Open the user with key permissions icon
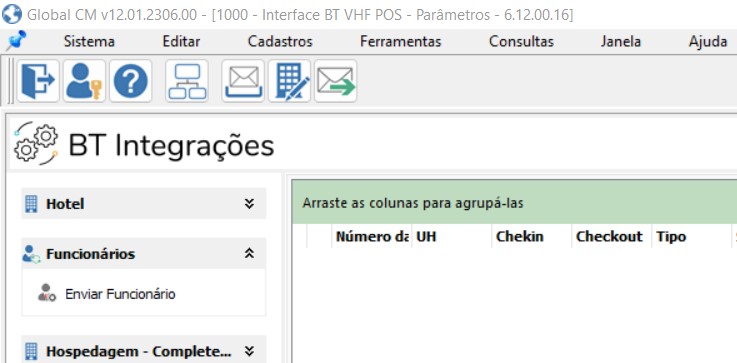Viewport: 737px width, 363px height. coord(84,81)
